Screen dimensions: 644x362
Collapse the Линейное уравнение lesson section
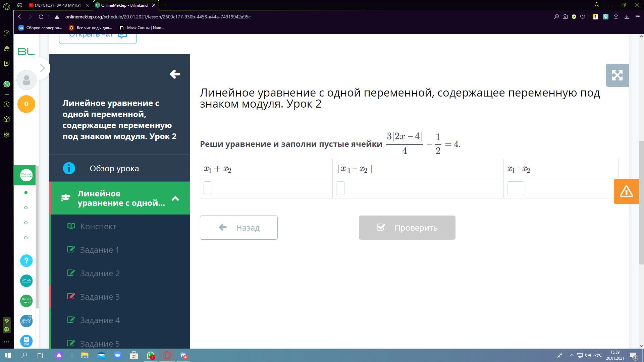[x=175, y=198]
